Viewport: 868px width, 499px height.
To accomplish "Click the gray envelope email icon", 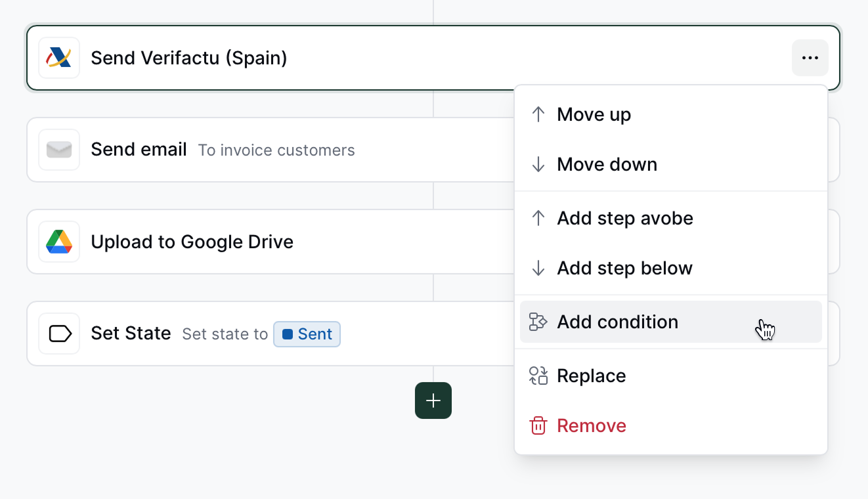I will (x=59, y=150).
